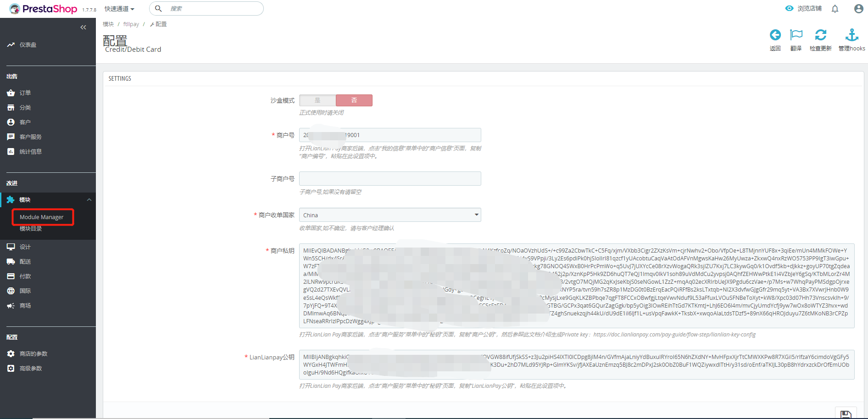
Task: Click the 翻译 translate flag button
Action: 796,40
